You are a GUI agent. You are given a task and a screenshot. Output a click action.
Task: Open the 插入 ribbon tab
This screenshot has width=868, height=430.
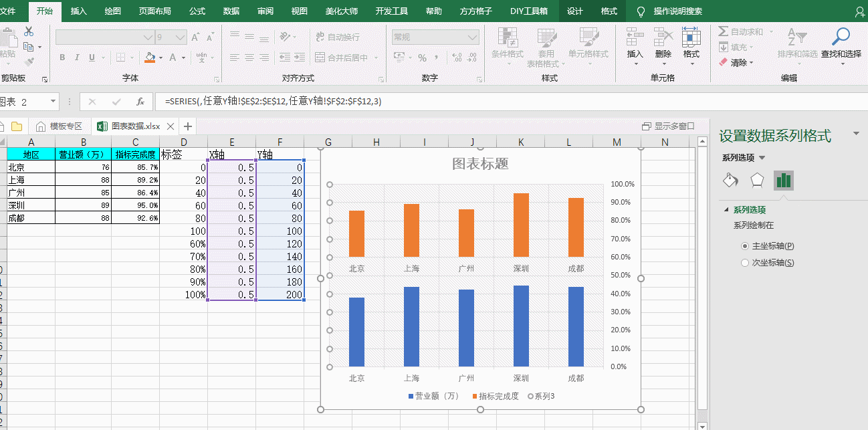coord(79,11)
